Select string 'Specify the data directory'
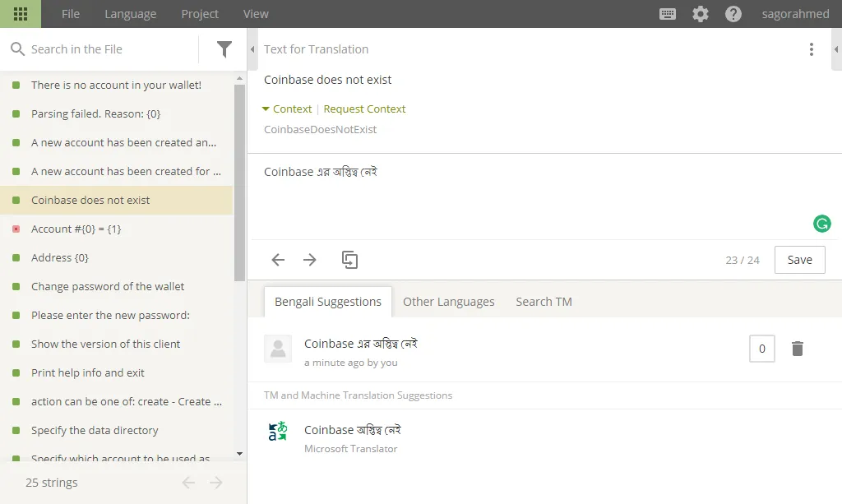The height and width of the screenshot is (504, 842). [116, 431]
